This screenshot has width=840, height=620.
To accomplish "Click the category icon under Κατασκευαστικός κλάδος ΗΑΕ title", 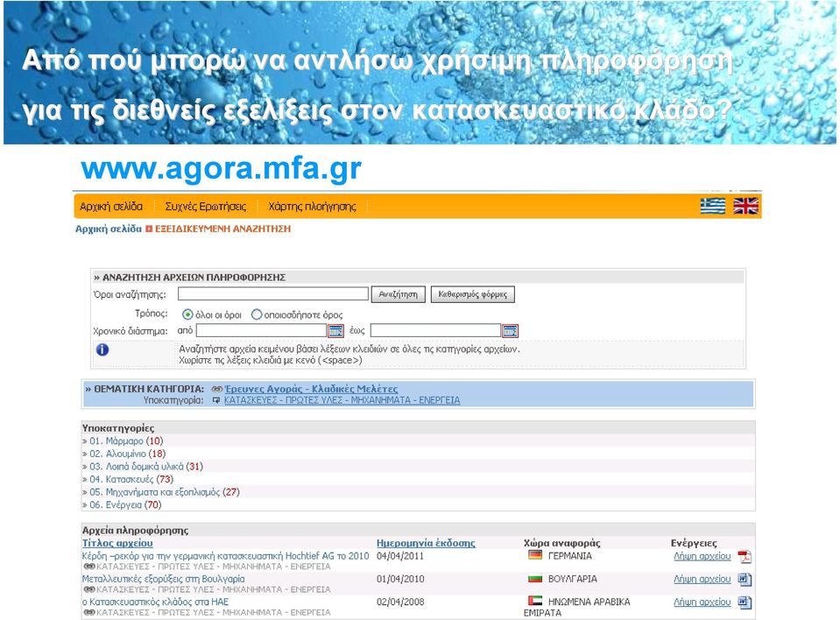I will (89, 612).
